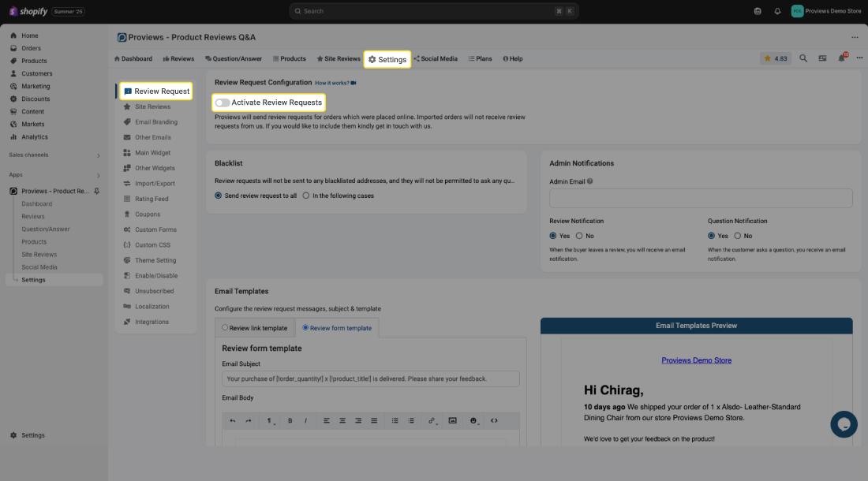Click the search magnifier in Proviews toolbar

click(803, 58)
